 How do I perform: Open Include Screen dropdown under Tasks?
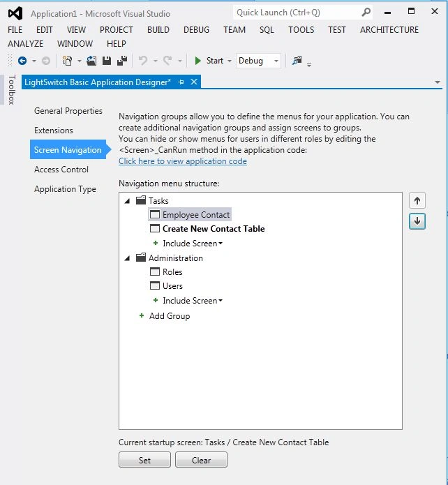[221, 244]
